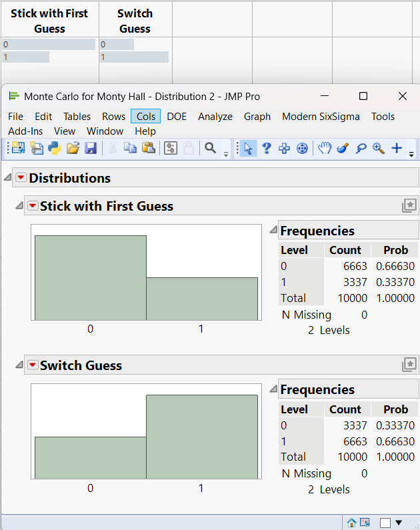
Task: Open the Graph menu
Action: pos(257,116)
